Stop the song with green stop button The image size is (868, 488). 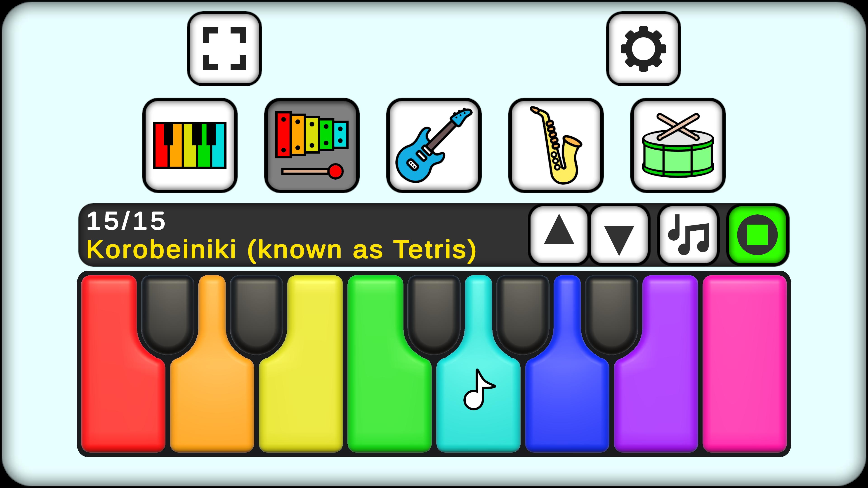pos(757,235)
